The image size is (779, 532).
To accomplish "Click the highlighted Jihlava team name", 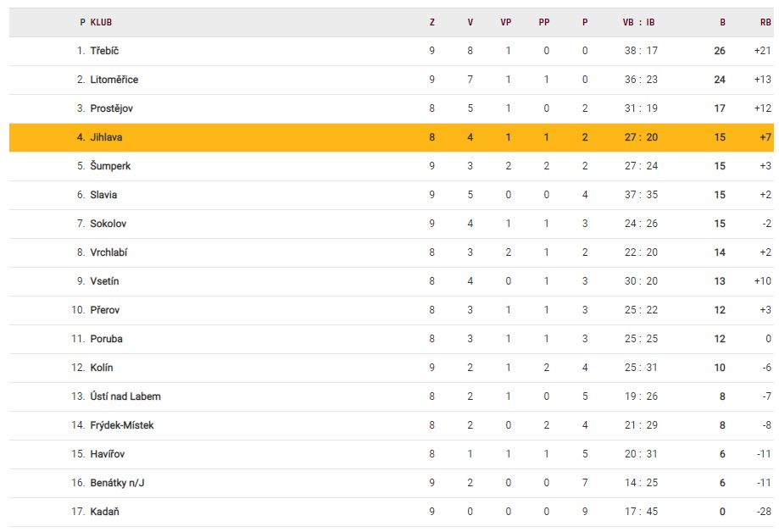I will coord(106,137).
